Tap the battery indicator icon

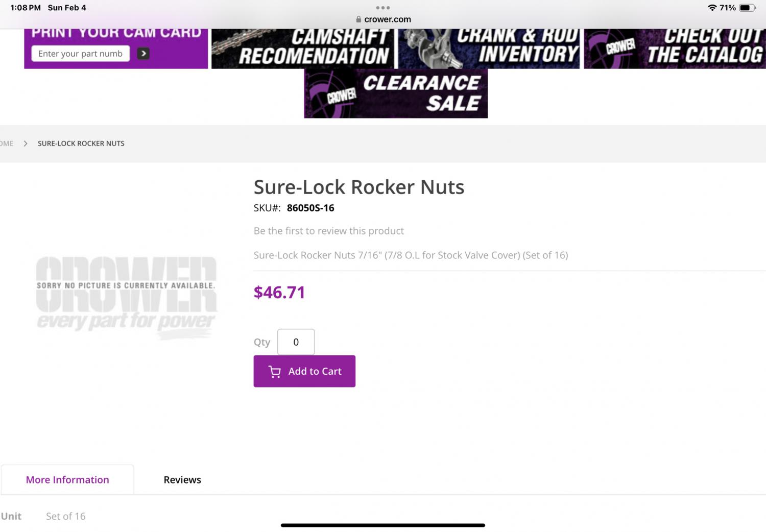click(x=747, y=8)
